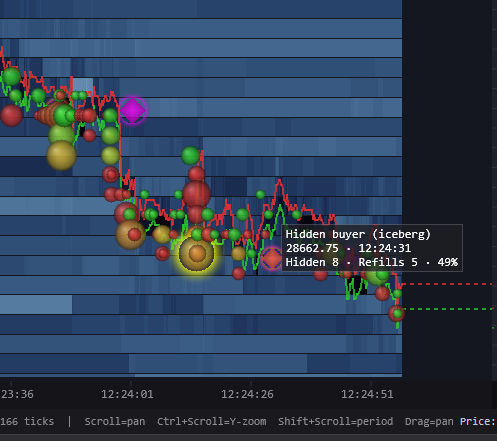Select the big olive-yellow bubble
The height and width of the screenshot is (441, 497).
coord(61,155)
